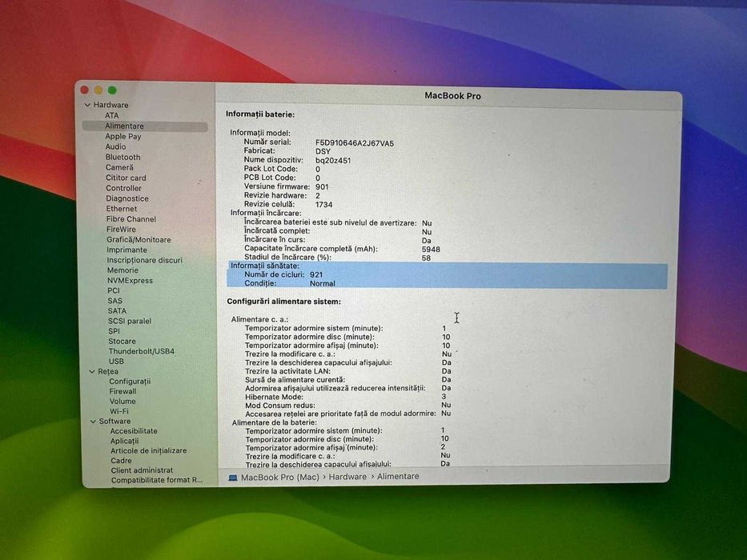Click the Rețea section header
Image resolution: width=747 pixels, height=560 pixels.
[108, 371]
